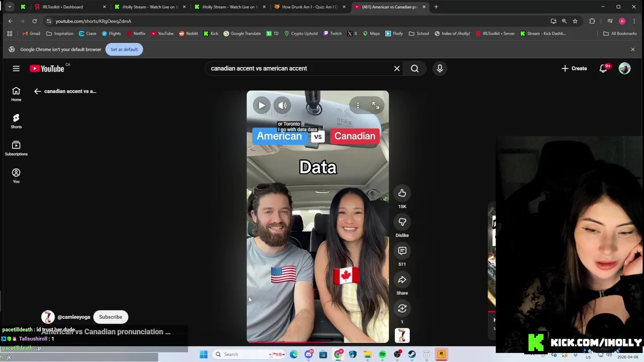Click the Chrome address bar URL
The height and width of the screenshot is (362, 644).
93,21
